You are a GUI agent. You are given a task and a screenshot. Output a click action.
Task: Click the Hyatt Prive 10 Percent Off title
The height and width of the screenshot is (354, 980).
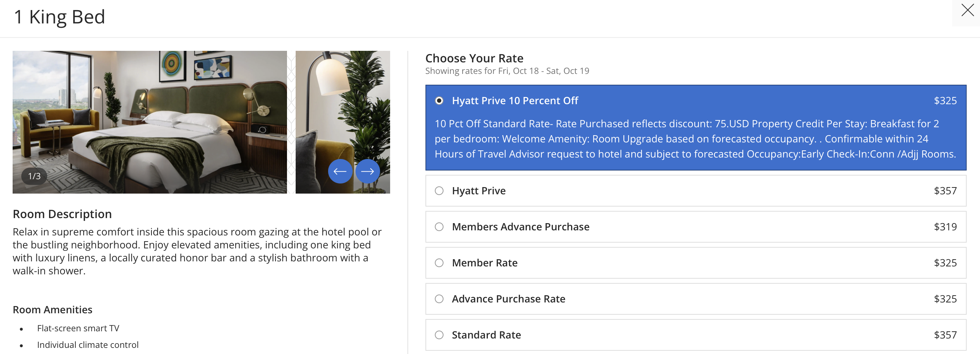pyautogui.click(x=515, y=101)
